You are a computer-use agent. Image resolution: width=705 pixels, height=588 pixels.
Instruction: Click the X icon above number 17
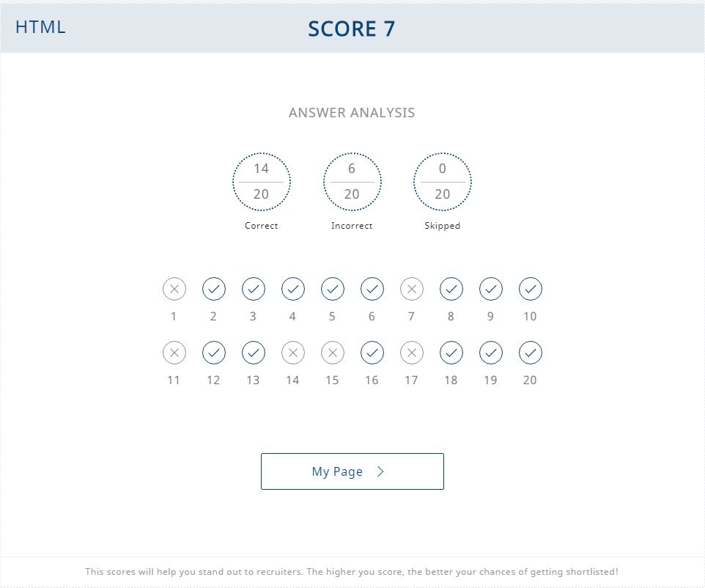pos(412,353)
